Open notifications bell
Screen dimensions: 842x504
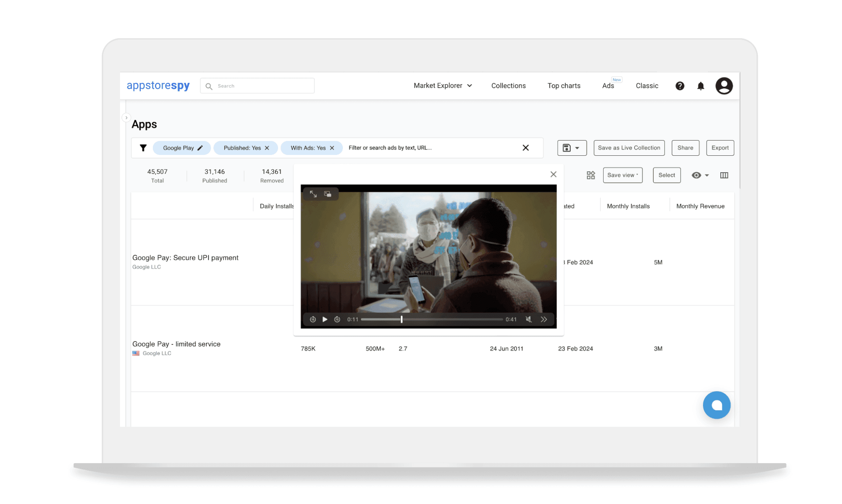700,86
